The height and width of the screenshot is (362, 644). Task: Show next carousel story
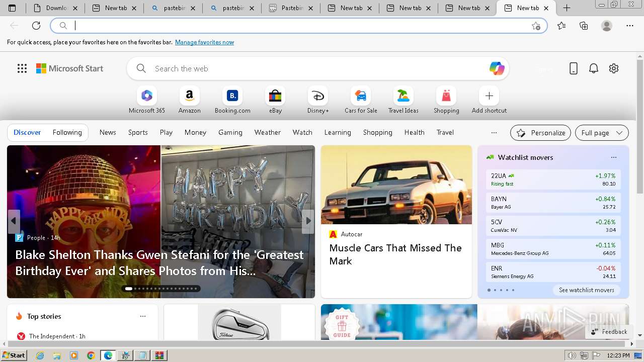[x=308, y=221]
